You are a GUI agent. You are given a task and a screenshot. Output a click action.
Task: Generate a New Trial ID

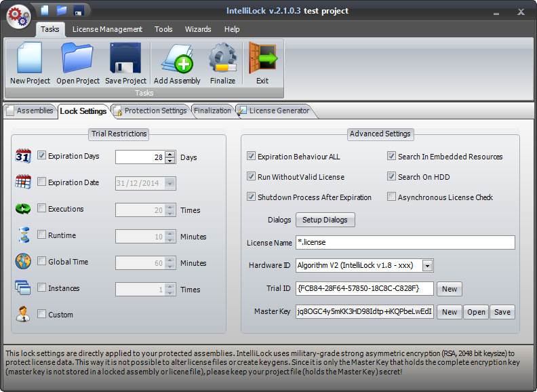[x=450, y=289]
